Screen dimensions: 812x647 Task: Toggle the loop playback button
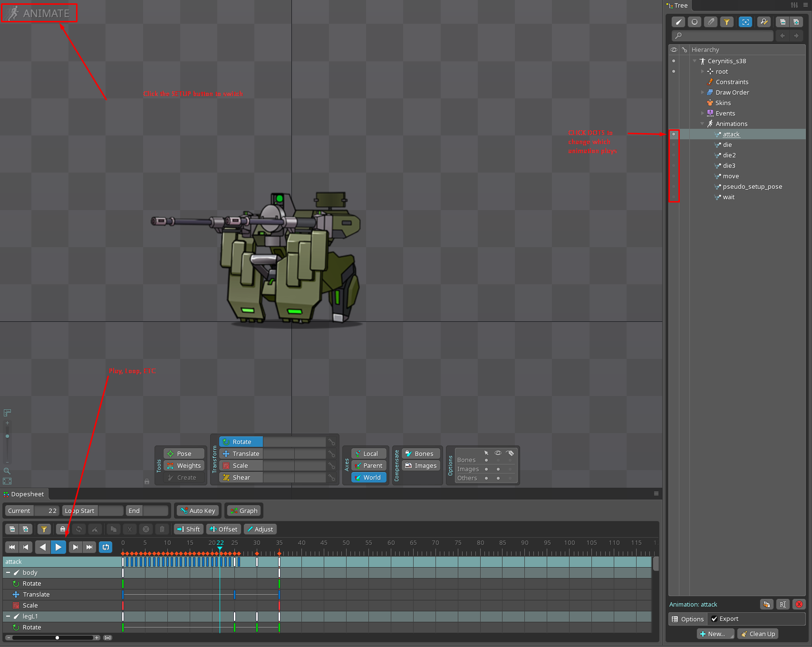point(106,547)
